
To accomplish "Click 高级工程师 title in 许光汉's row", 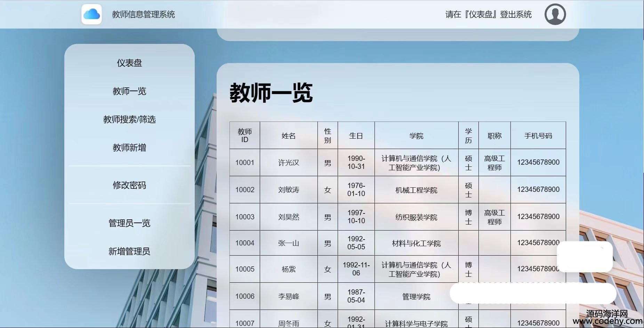I will (494, 163).
